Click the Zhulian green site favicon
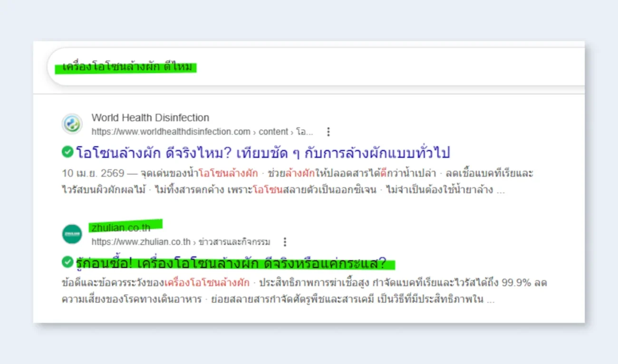This screenshot has width=618, height=364. pyautogui.click(x=72, y=234)
